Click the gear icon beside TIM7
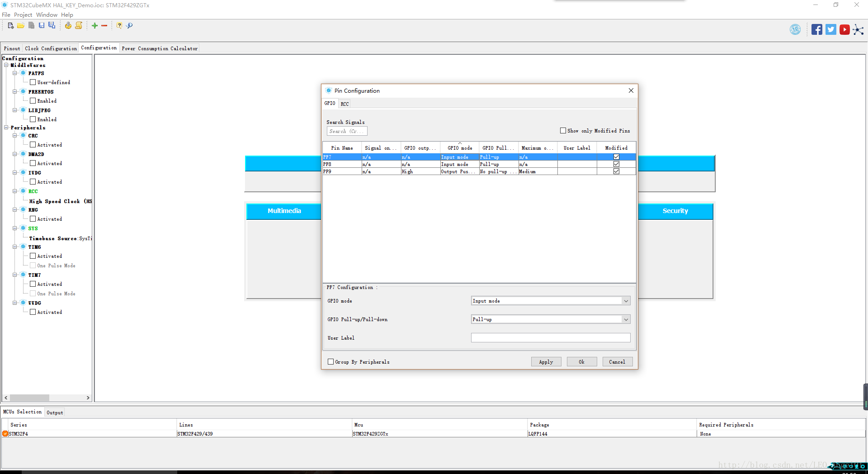The image size is (868, 474). [x=23, y=275]
